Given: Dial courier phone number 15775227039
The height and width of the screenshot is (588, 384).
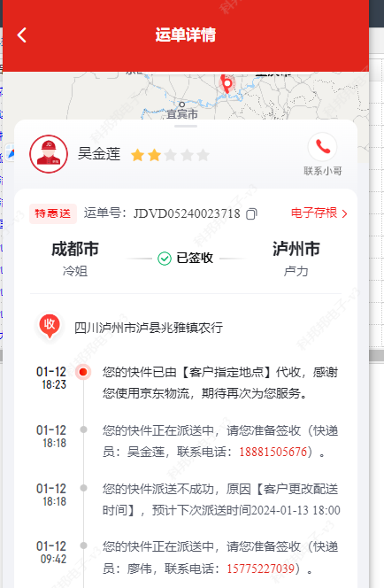Looking at the screenshot, I should tap(260, 569).
